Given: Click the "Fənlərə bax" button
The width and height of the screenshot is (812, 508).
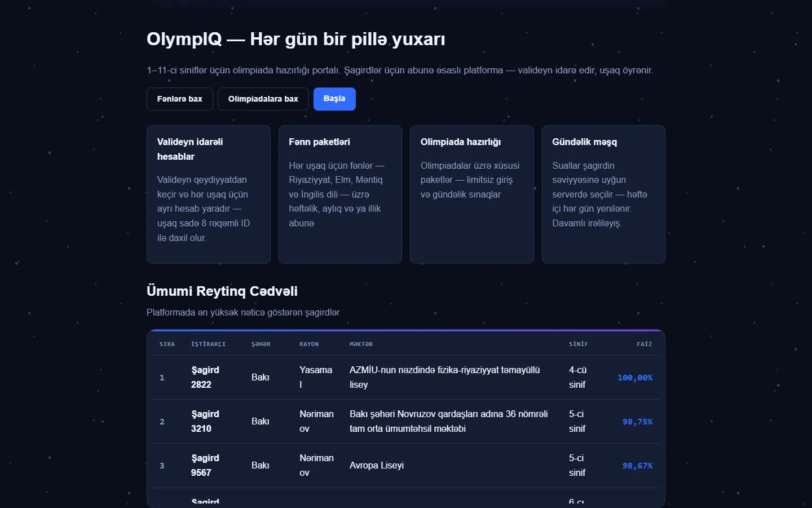Looking at the screenshot, I should point(180,99).
